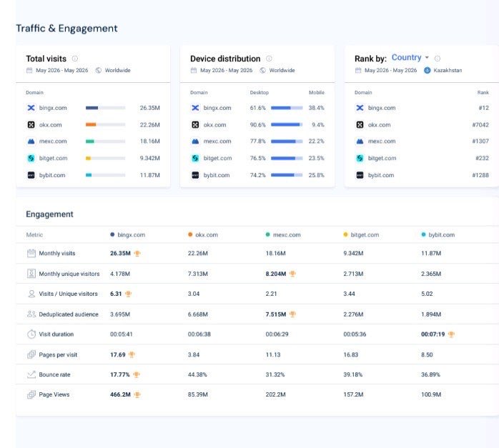The height and width of the screenshot is (448, 499).
Task: Click the Total visits info icon
Action: pyautogui.click(x=75, y=59)
